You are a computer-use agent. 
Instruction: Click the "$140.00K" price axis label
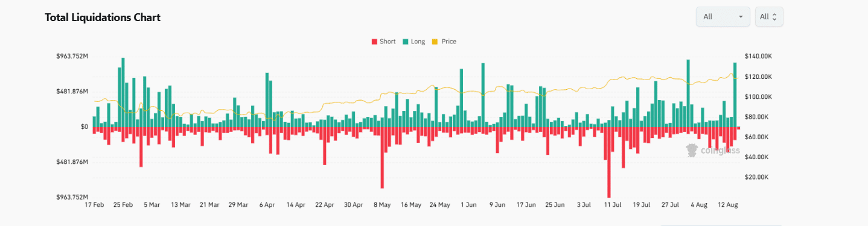coord(758,56)
